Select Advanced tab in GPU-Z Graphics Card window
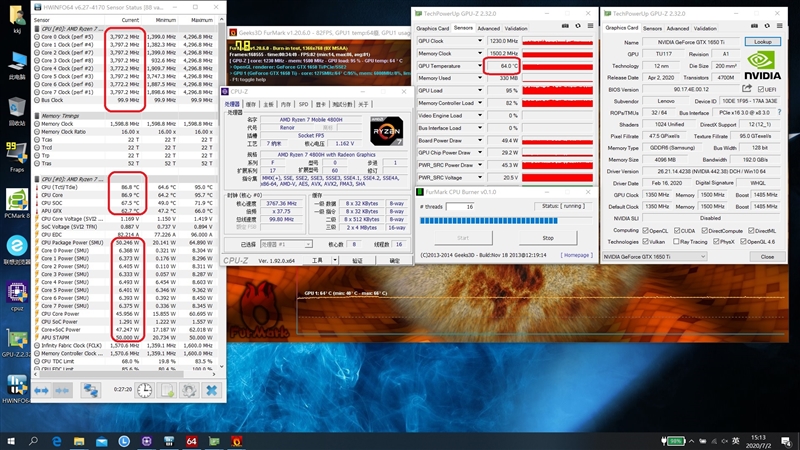This screenshot has height=450, width=800. (677, 29)
